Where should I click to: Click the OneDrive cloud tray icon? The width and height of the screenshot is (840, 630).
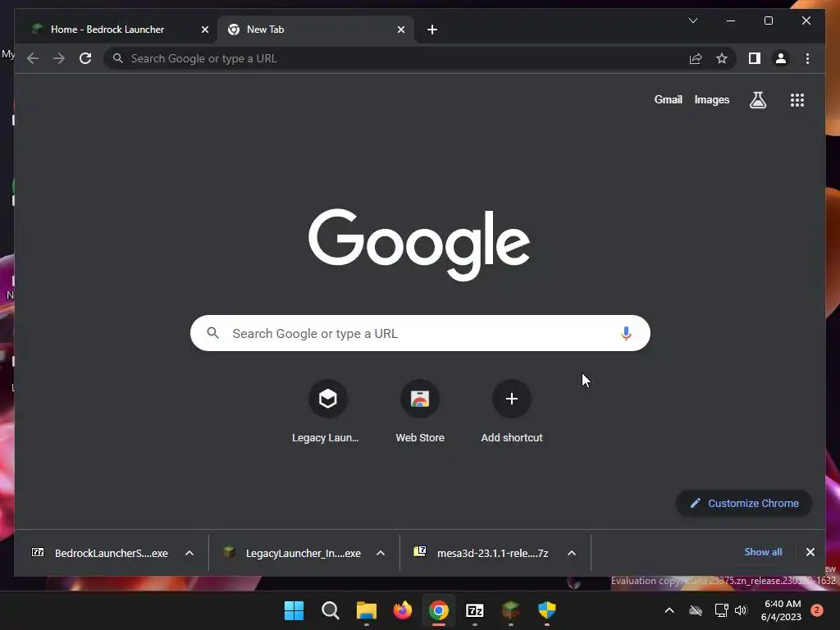click(x=696, y=610)
